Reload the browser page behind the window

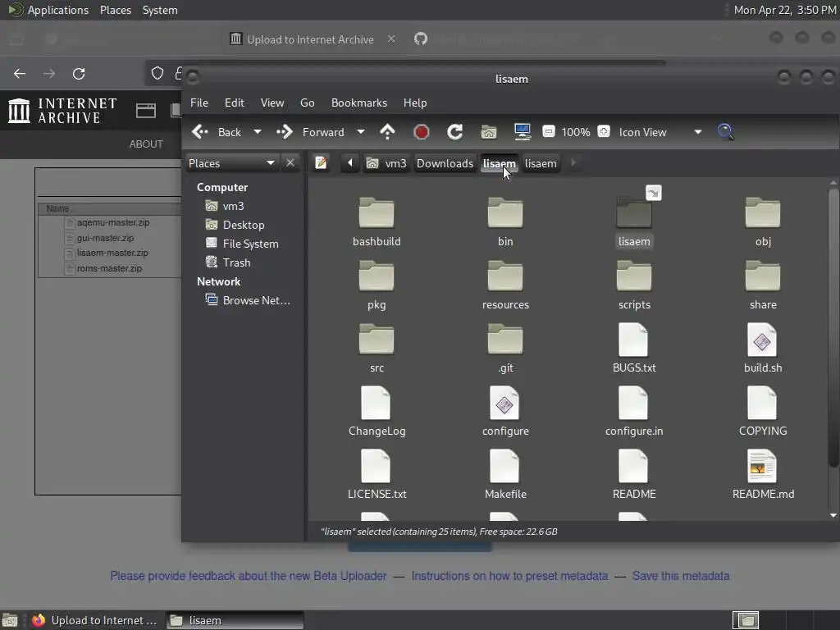point(79,73)
